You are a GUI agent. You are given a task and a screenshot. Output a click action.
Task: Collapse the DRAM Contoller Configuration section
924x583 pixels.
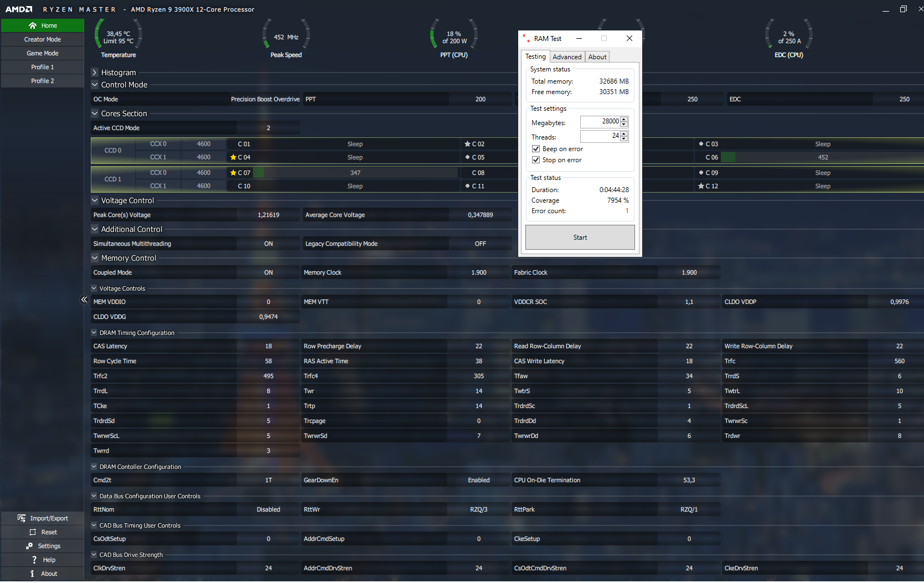tap(94, 467)
